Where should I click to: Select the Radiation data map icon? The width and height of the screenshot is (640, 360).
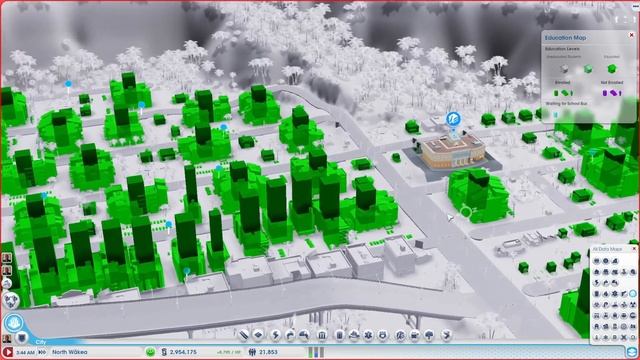[633, 304]
